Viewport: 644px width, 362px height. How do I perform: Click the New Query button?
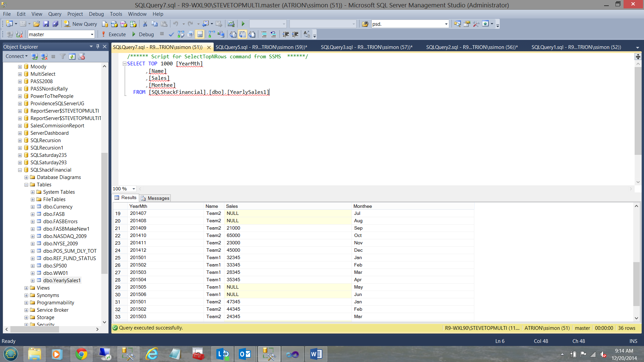coord(80,24)
